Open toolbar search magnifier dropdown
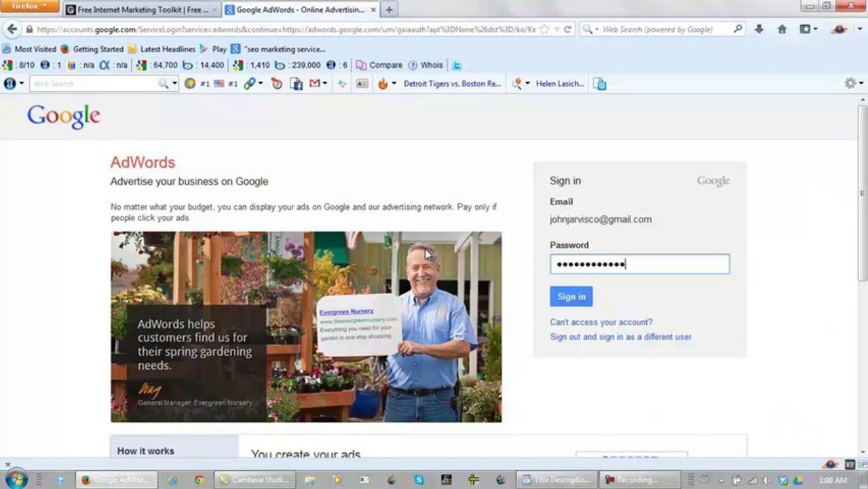The height and width of the screenshot is (489, 868). click(x=167, y=84)
